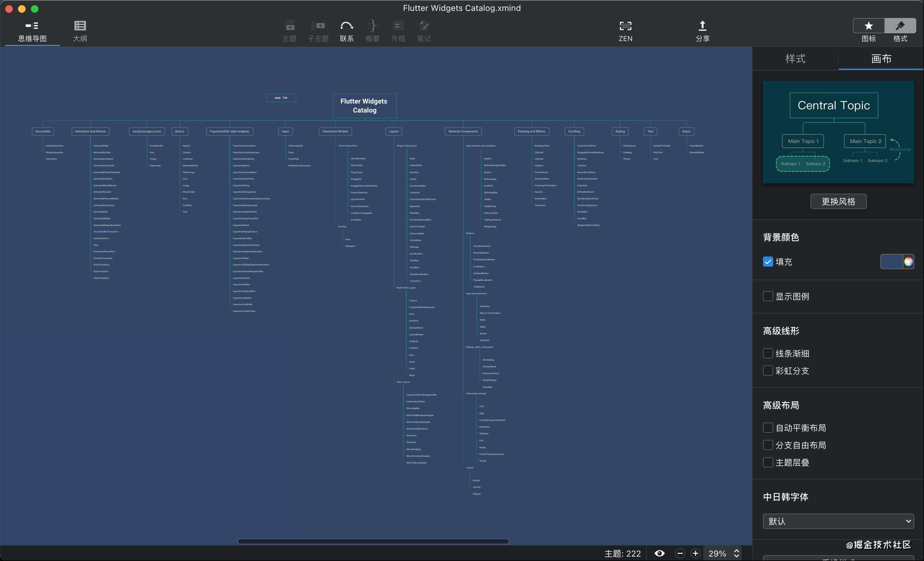
Task: Select the Flutter Widgets Catalog central topic
Action: point(364,106)
